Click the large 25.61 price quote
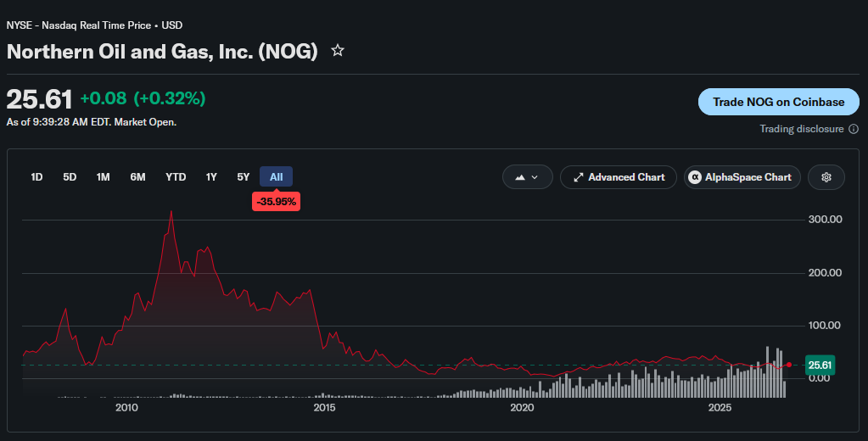868x441 pixels. (39, 99)
